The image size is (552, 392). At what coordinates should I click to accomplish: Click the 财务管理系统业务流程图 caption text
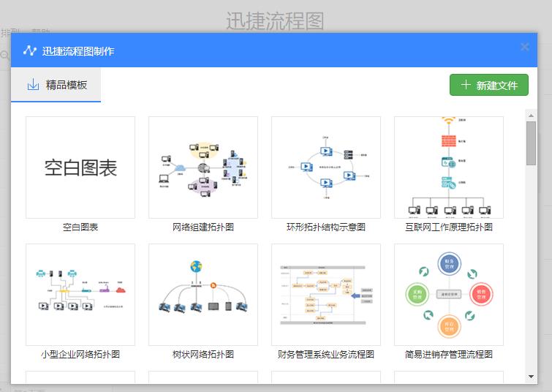click(x=326, y=354)
